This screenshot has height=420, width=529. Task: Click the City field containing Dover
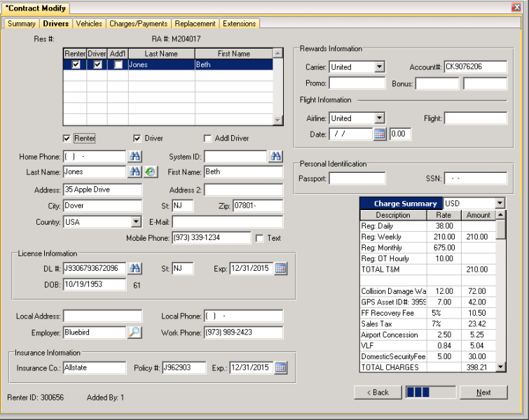(x=102, y=206)
